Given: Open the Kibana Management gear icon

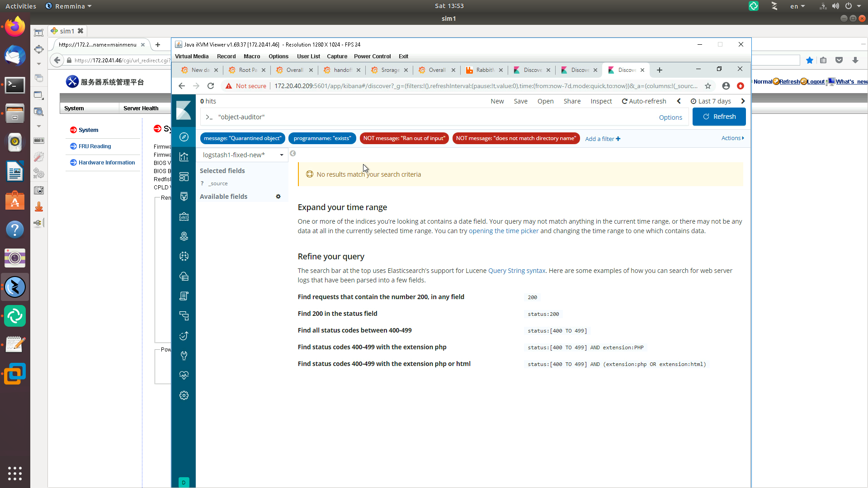Looking at the screenshot, I should [184, 395].
